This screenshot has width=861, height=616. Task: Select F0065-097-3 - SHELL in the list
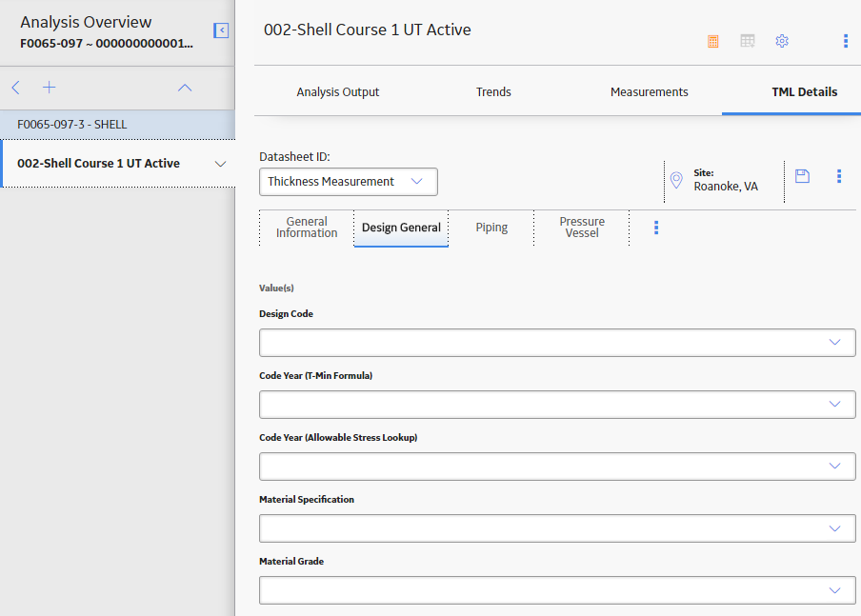[x=117, y=125]
